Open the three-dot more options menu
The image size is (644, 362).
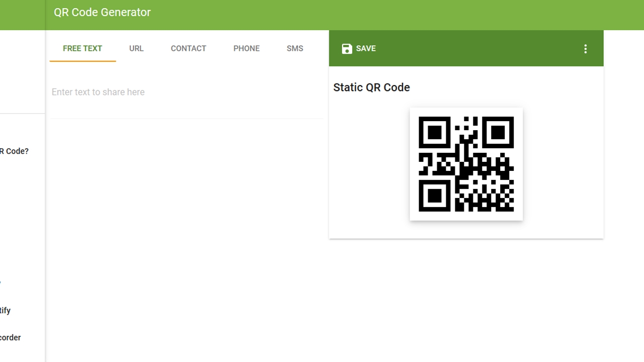tap(585, 49)
